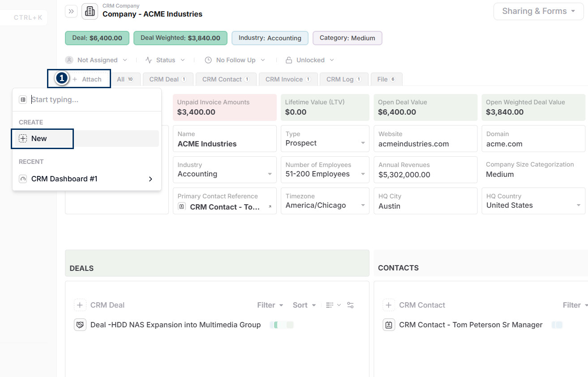Switch to the CRM Log tab

[x=344, y=79]
